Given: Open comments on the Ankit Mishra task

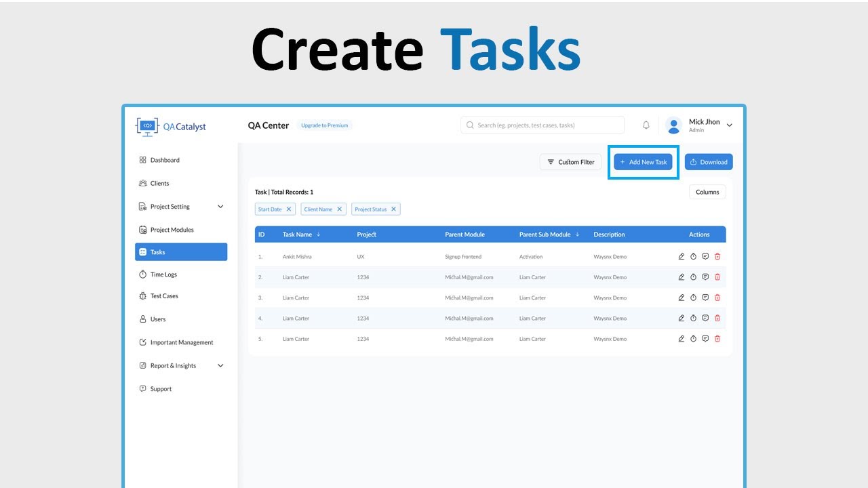Looking at the screenshot, I should [705, 257].
